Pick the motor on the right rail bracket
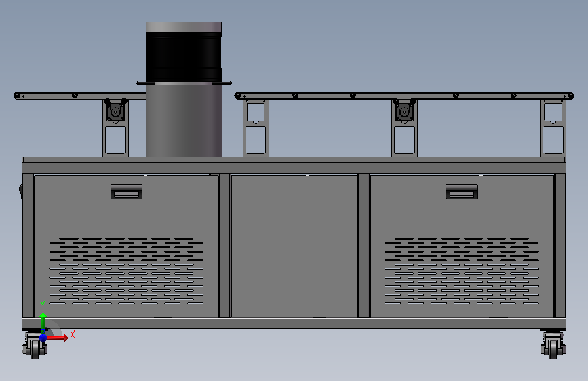This screenshot has height=381, width=588. tap(404, 112)
